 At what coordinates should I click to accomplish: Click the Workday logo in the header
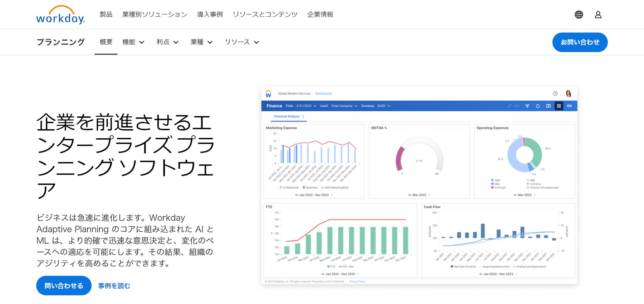point(60,15)
